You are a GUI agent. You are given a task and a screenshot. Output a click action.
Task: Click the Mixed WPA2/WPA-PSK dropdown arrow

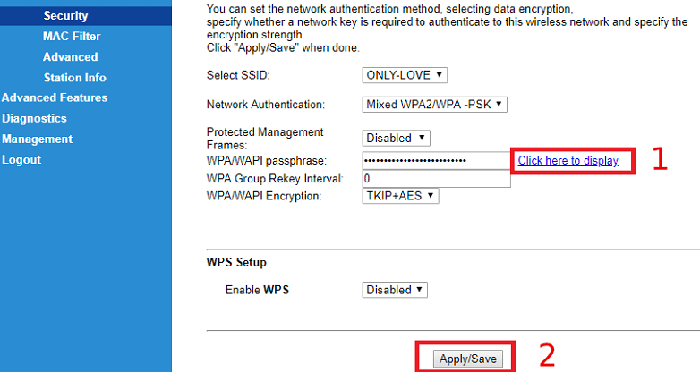[x=499, y=104]
